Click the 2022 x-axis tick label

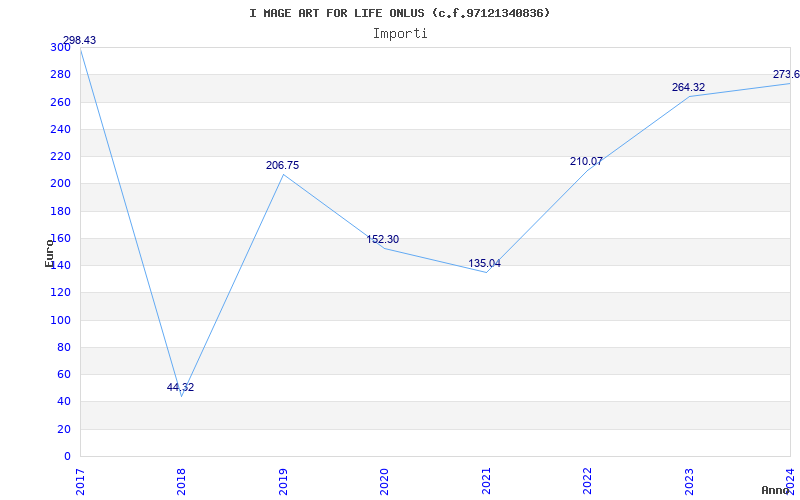tap(588, 481)
